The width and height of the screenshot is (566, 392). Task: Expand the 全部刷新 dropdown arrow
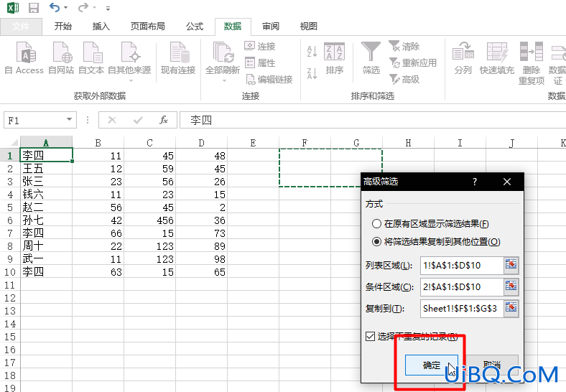pos(224,81)
